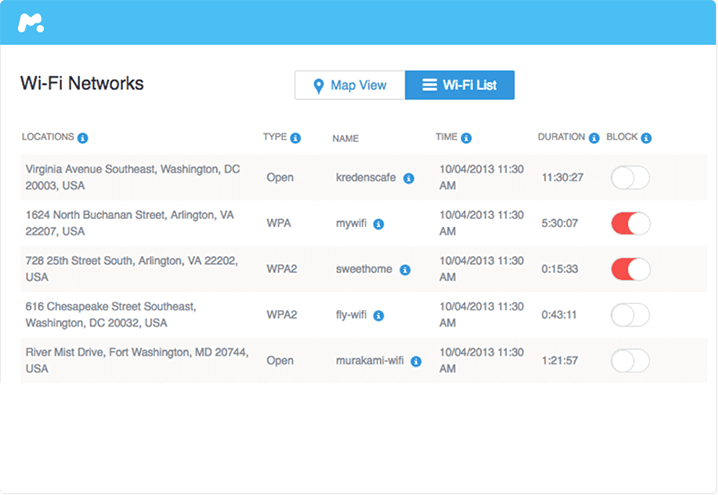Click time value in kredenscafe row

(x=481, y=177)
